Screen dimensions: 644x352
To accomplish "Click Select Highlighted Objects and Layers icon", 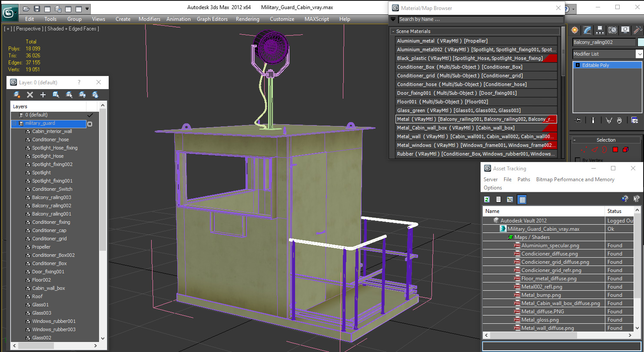I will pos(56,95).
